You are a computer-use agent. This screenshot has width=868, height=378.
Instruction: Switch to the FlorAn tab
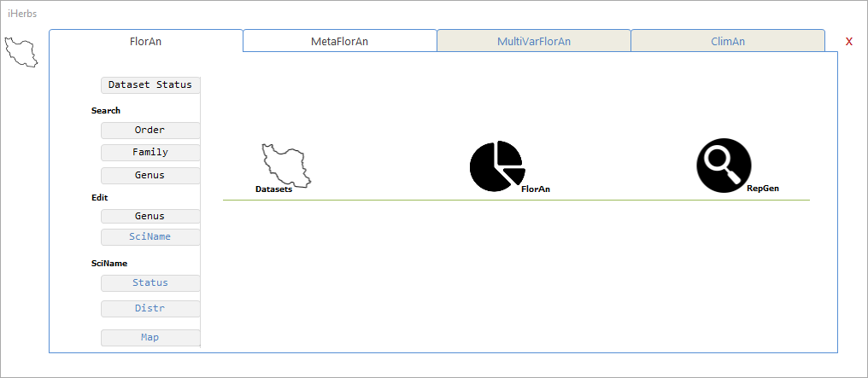145,41
